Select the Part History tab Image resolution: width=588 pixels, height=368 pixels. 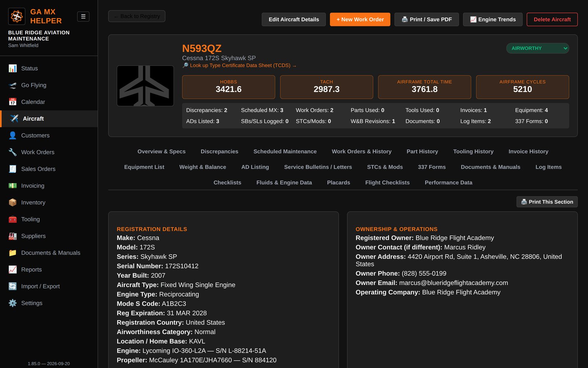422,152
